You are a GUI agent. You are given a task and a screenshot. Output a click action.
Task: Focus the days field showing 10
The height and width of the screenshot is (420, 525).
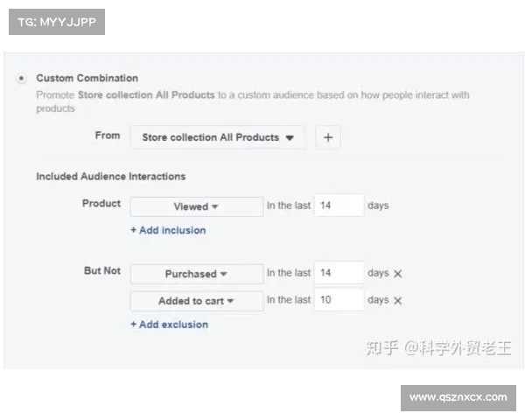[x=339, y=300]
